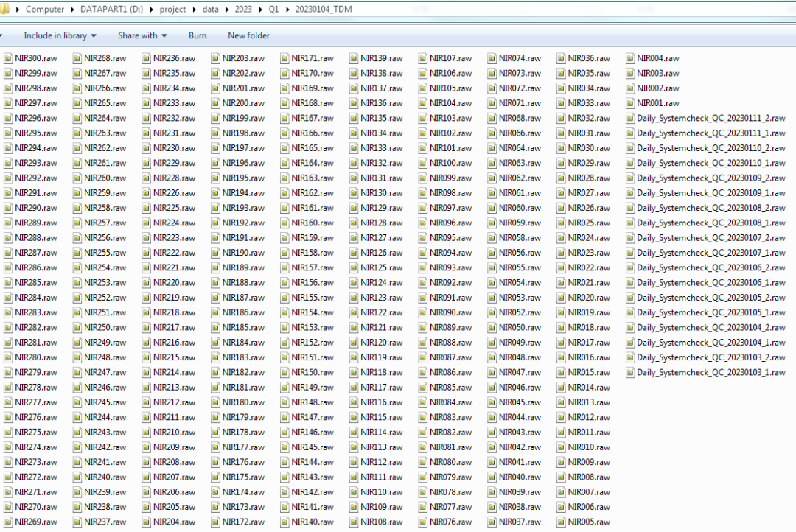
Task: Expand the arrow after DATAPART1 (D:) in the path
Action: point(151,9)
